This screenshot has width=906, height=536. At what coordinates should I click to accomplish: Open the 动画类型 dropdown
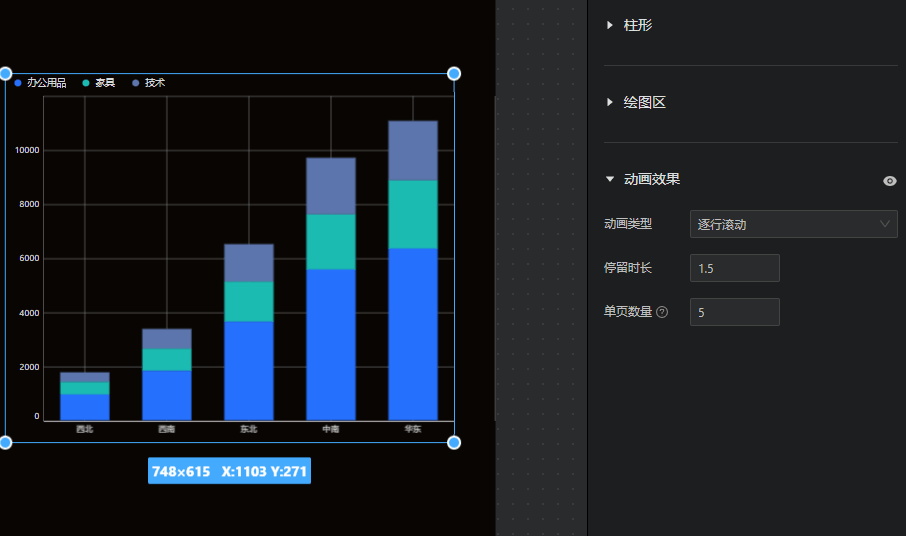793,224
